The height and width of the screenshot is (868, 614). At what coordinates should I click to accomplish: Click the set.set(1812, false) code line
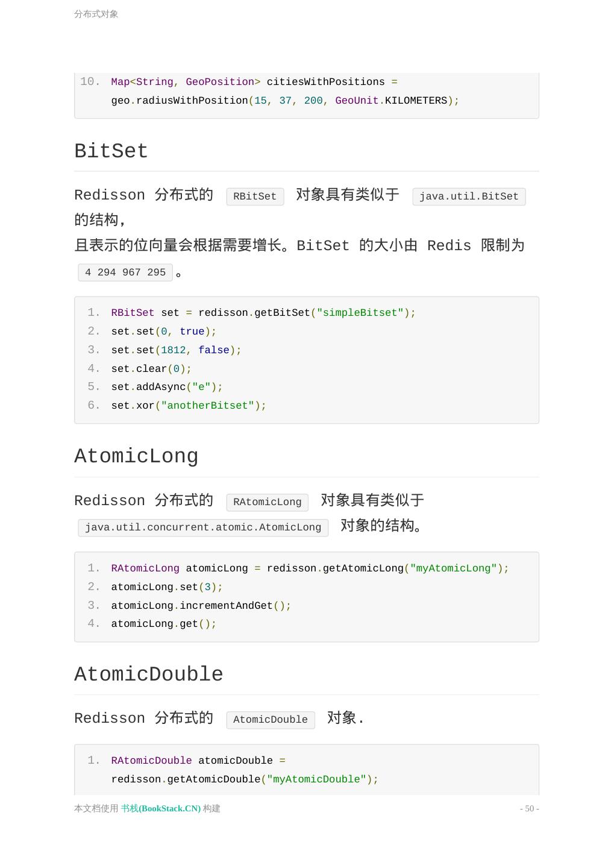click(176, 350)
